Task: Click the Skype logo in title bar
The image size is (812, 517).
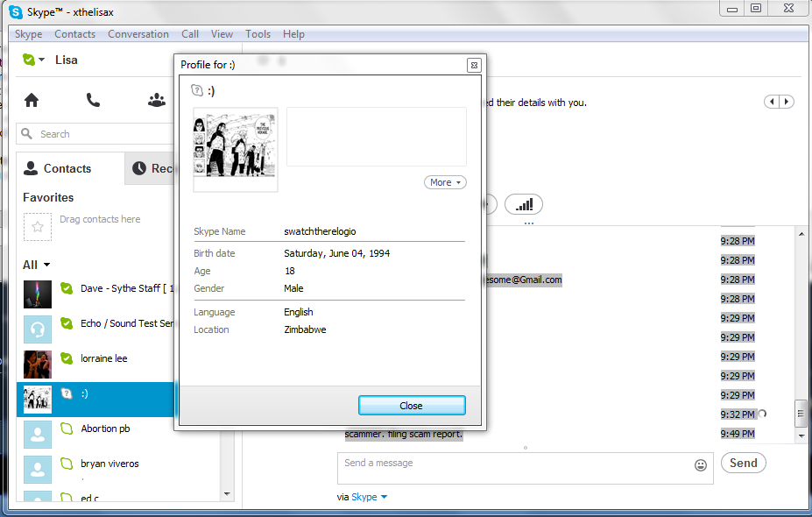Action: coord(16,12)
